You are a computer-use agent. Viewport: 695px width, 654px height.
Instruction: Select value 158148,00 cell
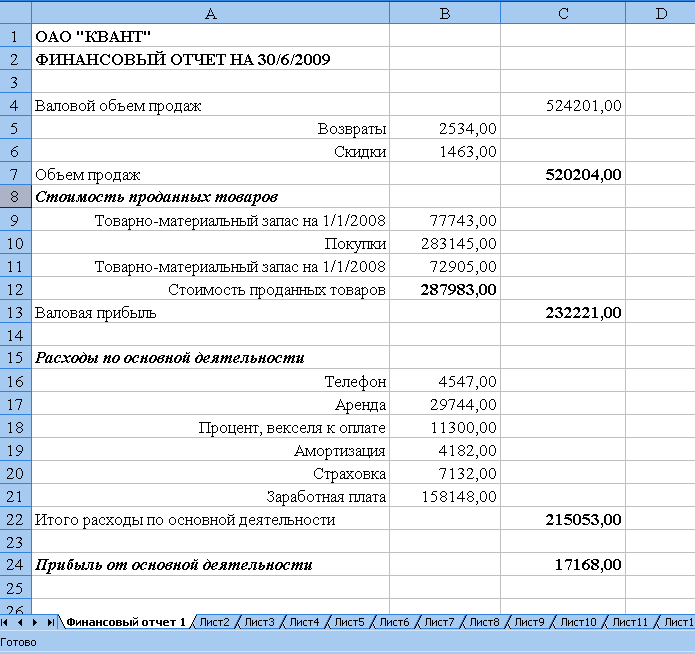click(445, 496)
